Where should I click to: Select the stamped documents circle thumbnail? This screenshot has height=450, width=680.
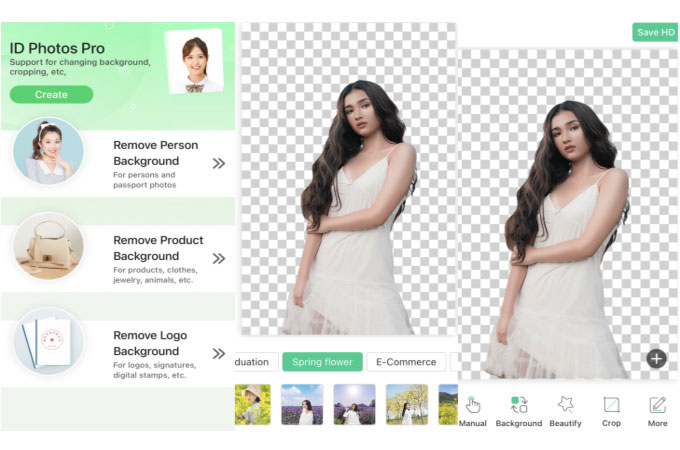pos(49,341)
